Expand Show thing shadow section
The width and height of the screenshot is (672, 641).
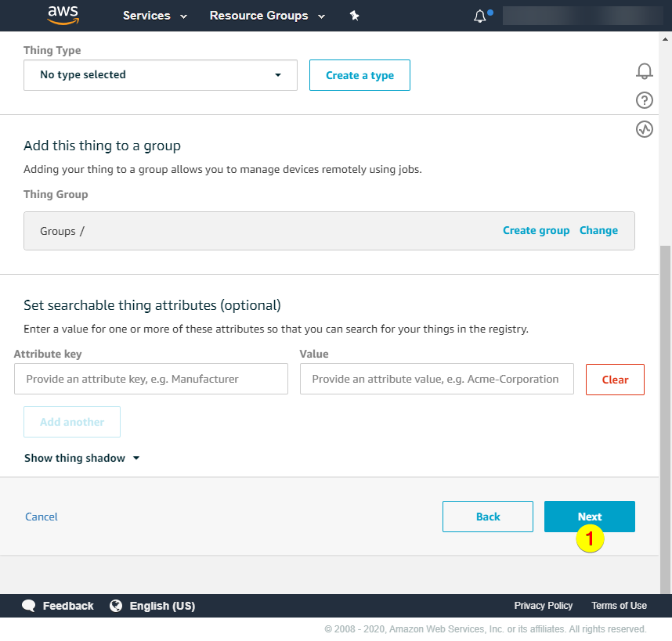click(81, 458)
